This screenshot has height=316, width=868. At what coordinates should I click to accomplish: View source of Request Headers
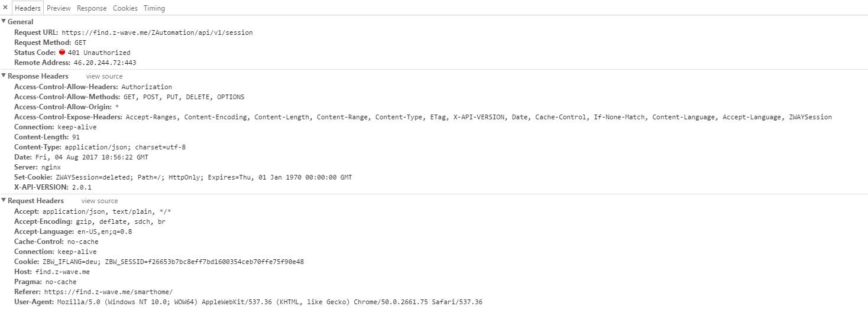point(99,201)
